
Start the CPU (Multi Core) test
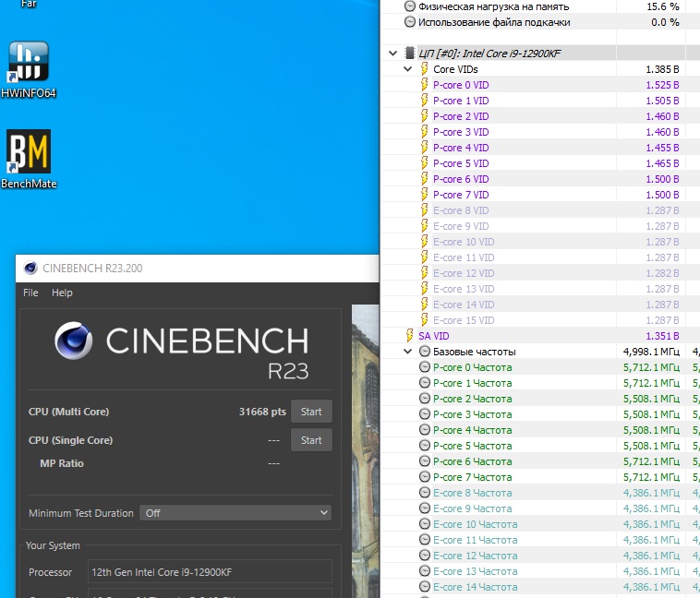point(311,412)
